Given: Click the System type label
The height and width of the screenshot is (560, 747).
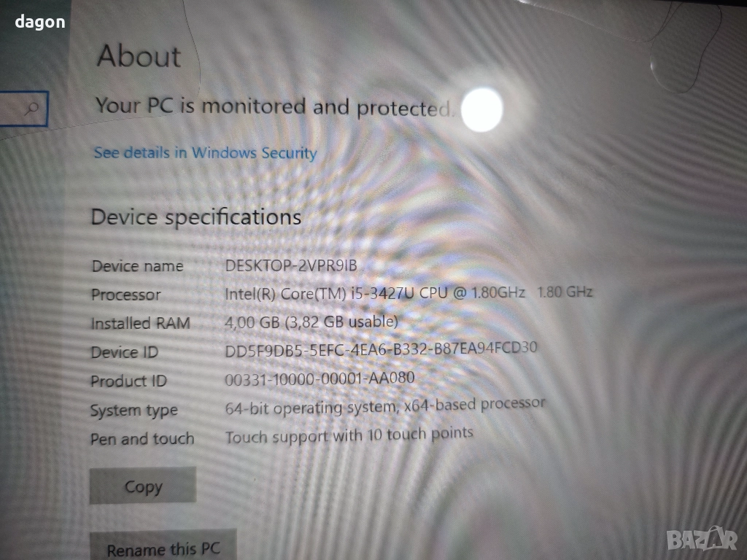Looking at the screenshot, I should click(x=134, y=411).
